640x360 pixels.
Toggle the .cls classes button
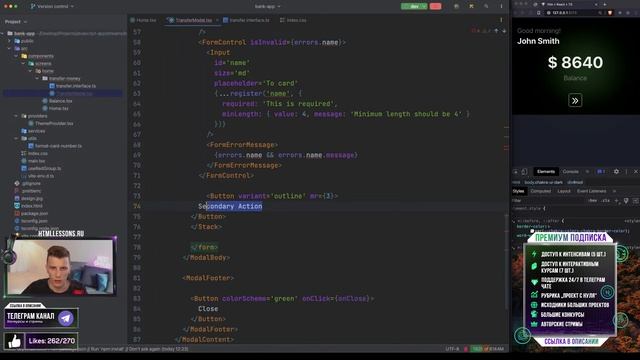pos(605,200)
